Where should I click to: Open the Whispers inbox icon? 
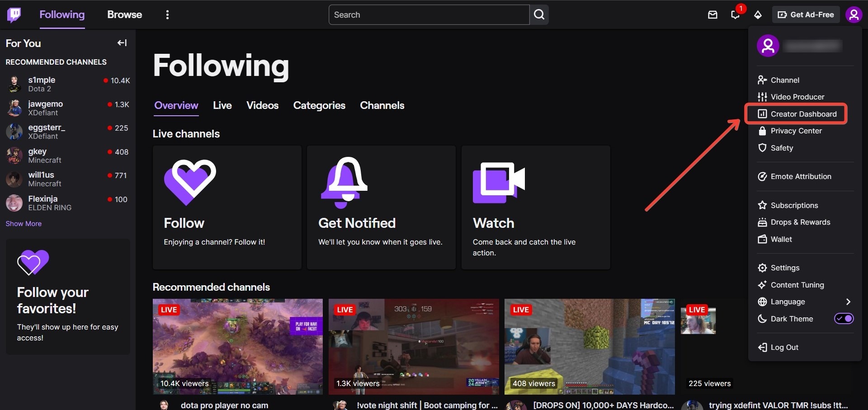(x=713, y=14)
